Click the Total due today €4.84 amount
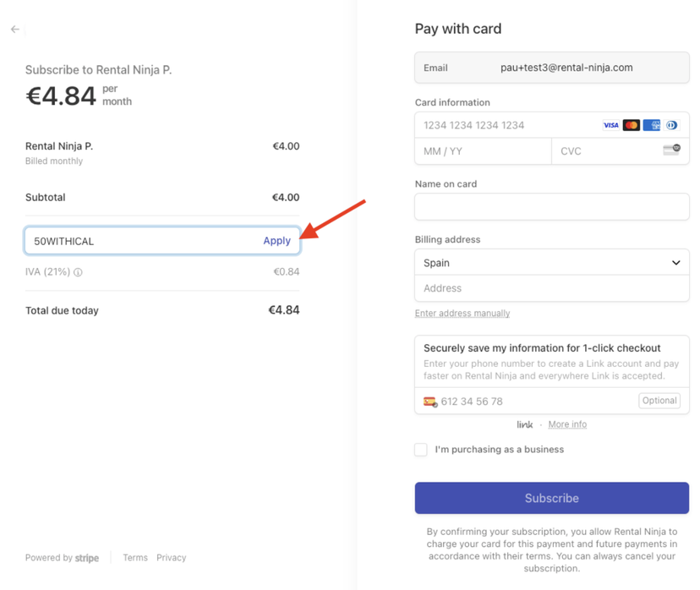The width and height of the screenshot is (700, 590). pos(284,310)
